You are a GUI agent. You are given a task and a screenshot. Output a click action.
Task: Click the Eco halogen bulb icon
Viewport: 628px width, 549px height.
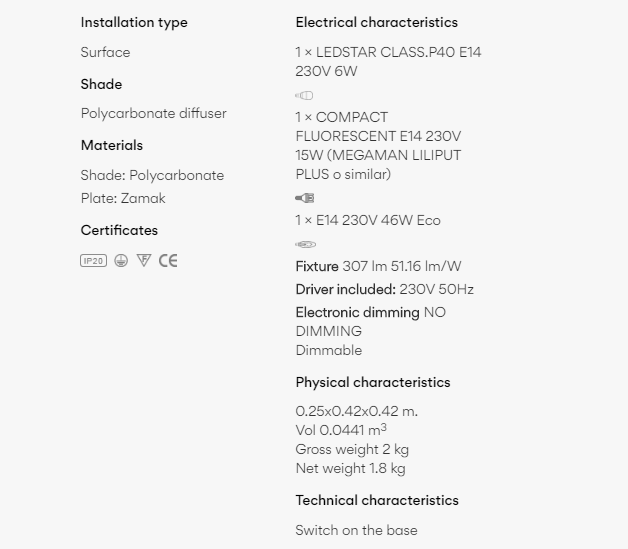[306, 244]
